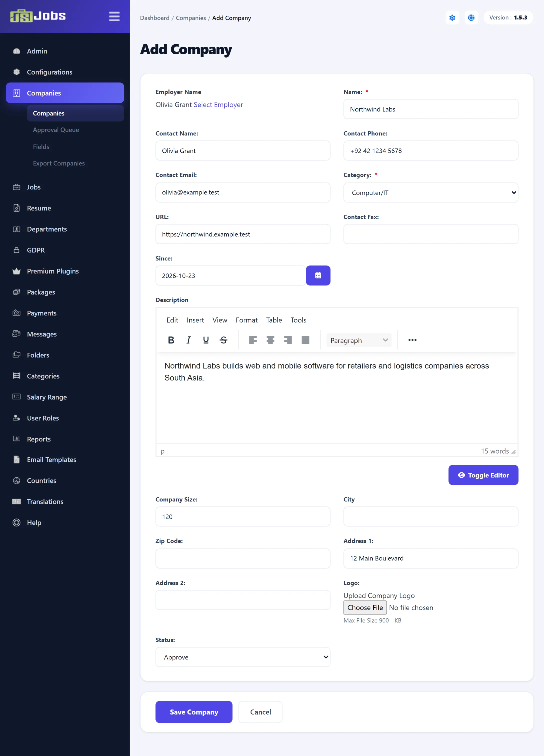Open the Category dropdown showing Computer/IT
Screen dimensions: 544x756
431,192
